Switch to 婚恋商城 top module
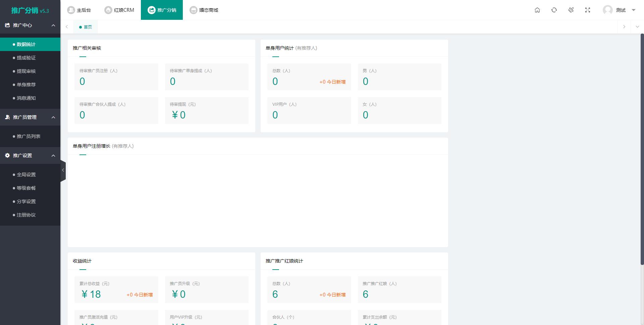The width and height of the screenshot is (644, 325). (204, 10)
